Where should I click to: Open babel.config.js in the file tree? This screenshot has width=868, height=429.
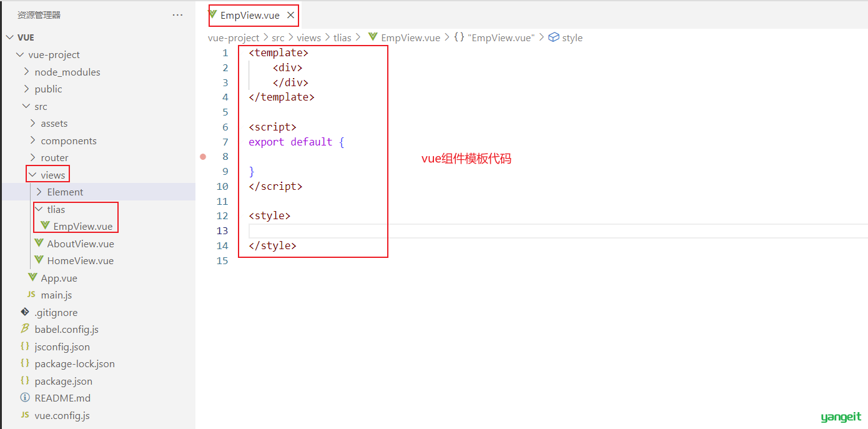click(67, 329)
